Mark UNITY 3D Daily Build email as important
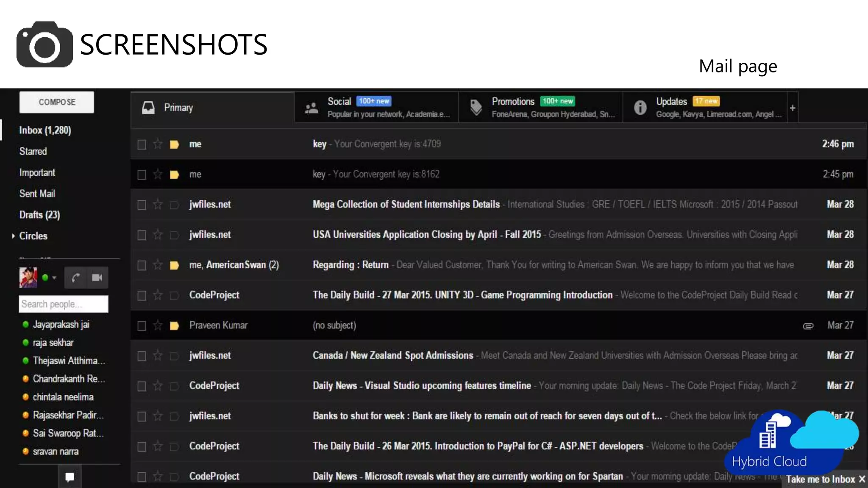 coord(174,295)
